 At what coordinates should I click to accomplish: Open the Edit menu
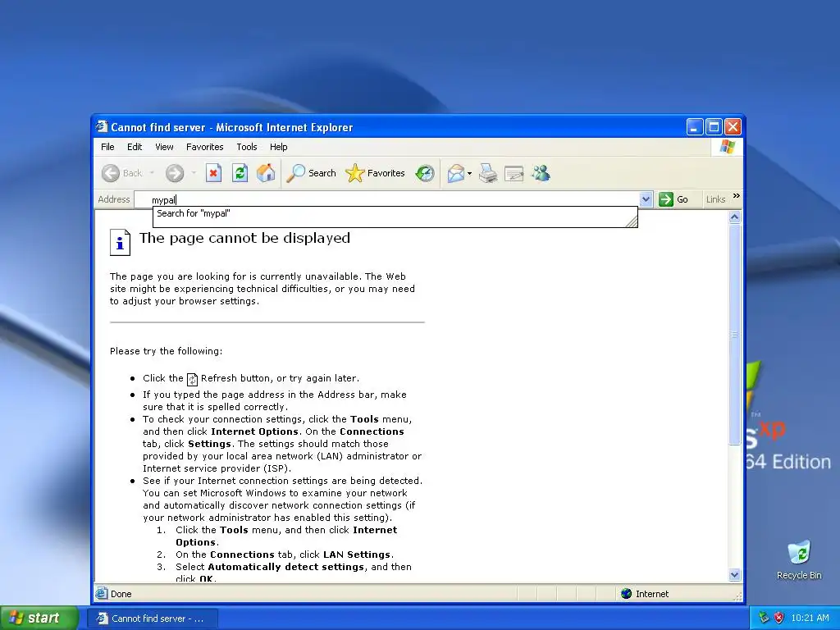(x=135, y=147)
